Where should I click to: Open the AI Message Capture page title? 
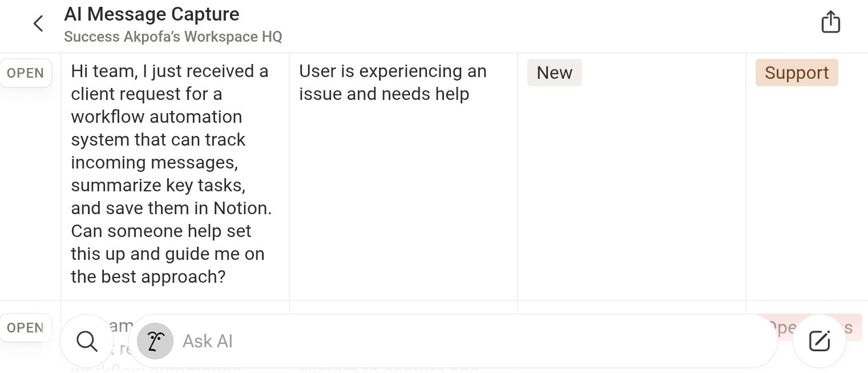152,14
